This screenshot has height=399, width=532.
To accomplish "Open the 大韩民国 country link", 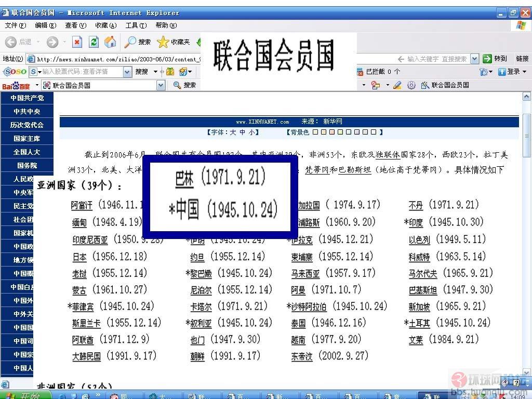I will (87, 356).
